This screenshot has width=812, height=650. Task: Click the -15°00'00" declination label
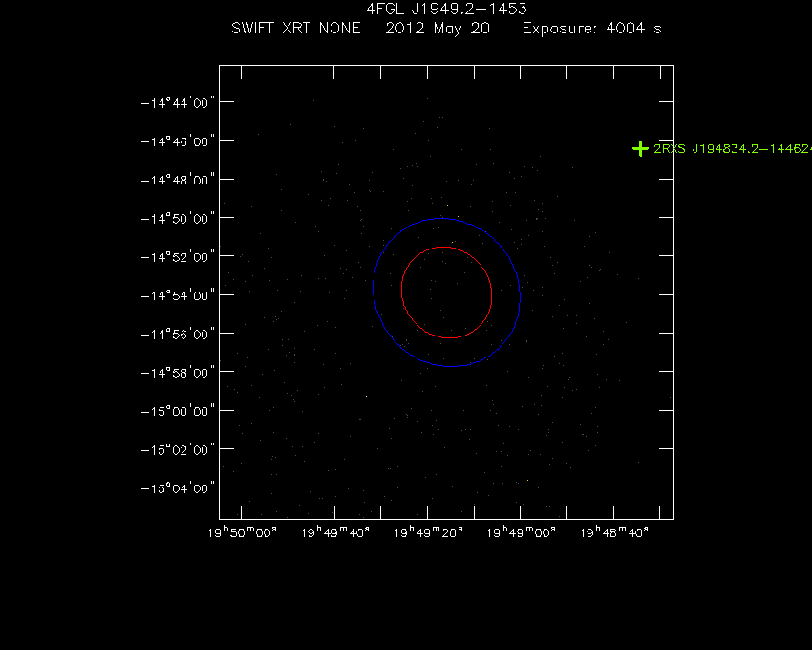pos(178,411)
